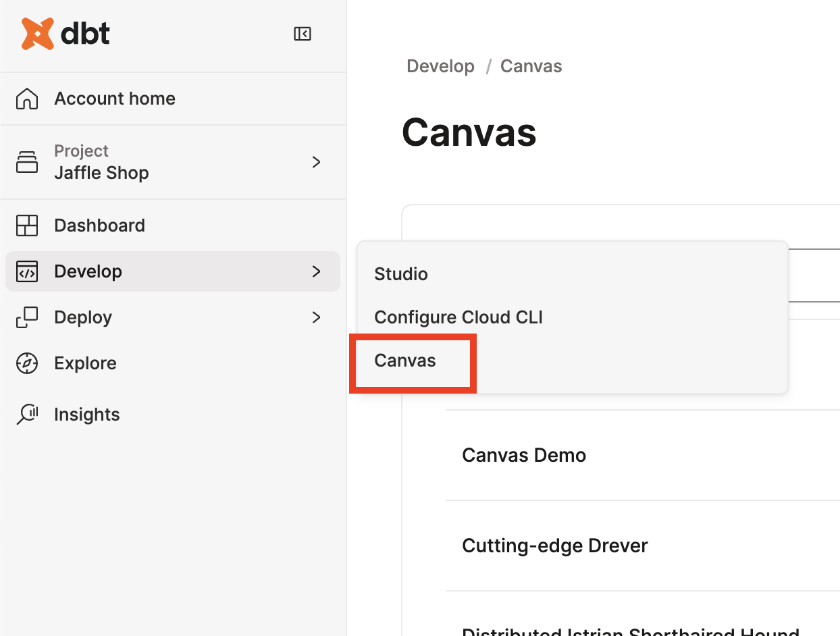Expand the Develop submenu chevron
Image resolution: width=840 pixels, height=636 pixels.
(x=316, y=271)
